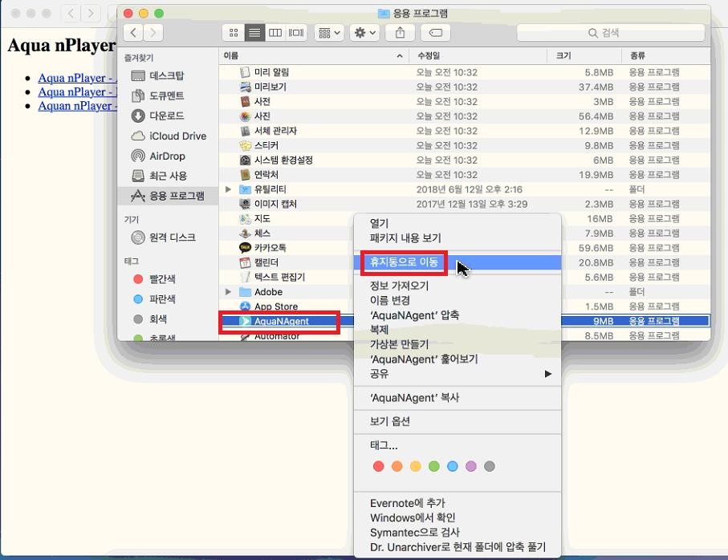The image size is (728, 560).
Task: Choose 열기 from the context menu
Action: 458,223
